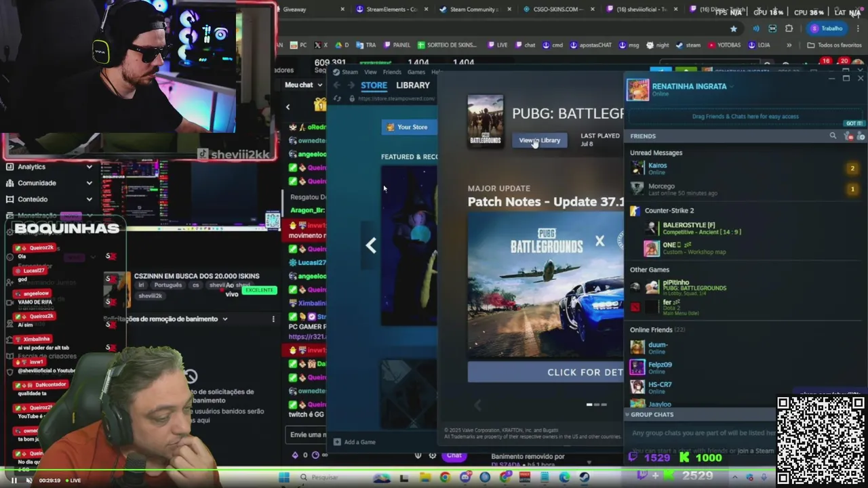Show more bookmarks chevron

pyautogui.click(x=789, y=45)
